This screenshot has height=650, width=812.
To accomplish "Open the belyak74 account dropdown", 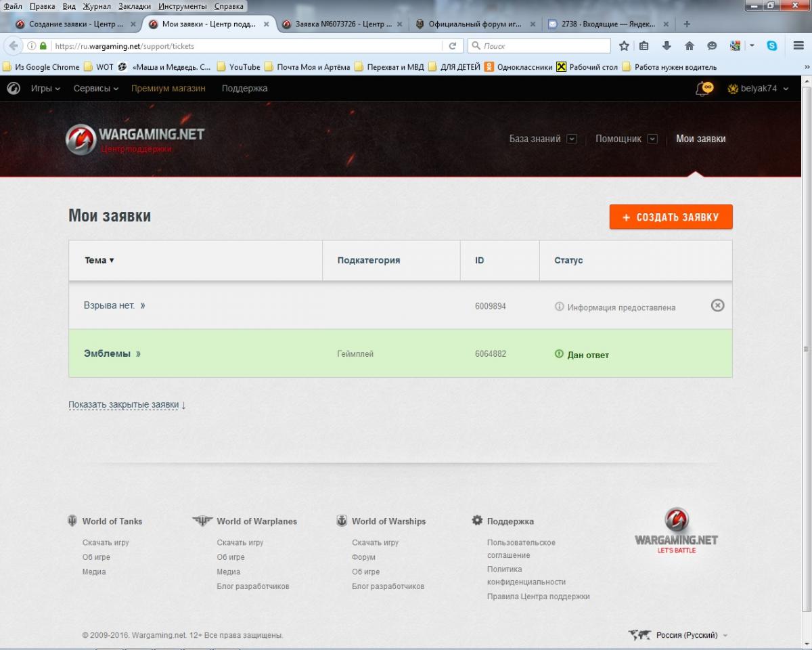I will point(758,88).
